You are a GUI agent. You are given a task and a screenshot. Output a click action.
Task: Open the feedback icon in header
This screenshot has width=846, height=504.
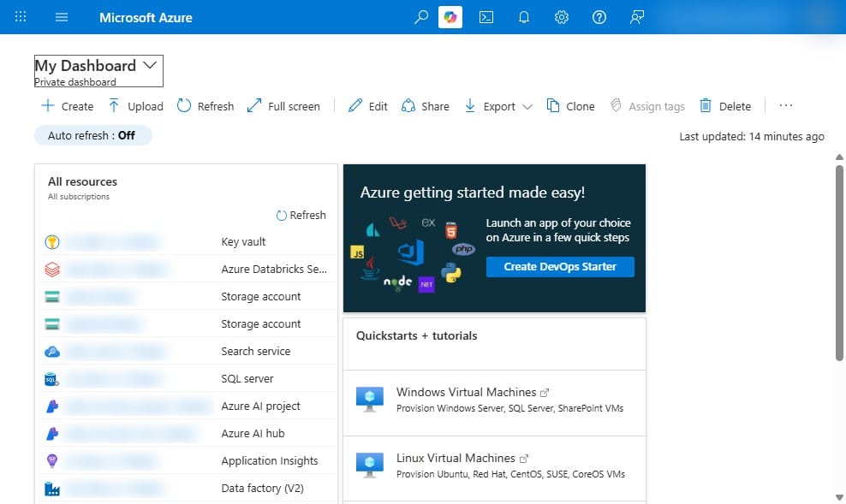tap(637, 17)
